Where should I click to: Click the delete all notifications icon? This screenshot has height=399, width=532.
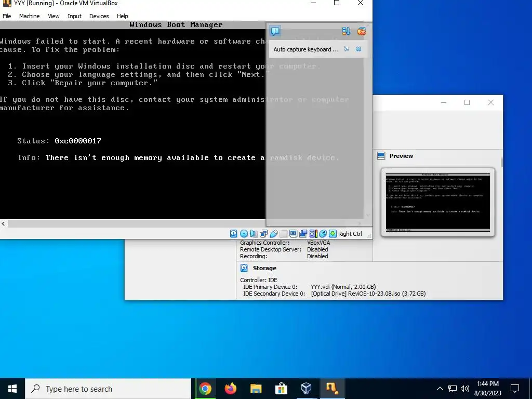pos(362,32)
